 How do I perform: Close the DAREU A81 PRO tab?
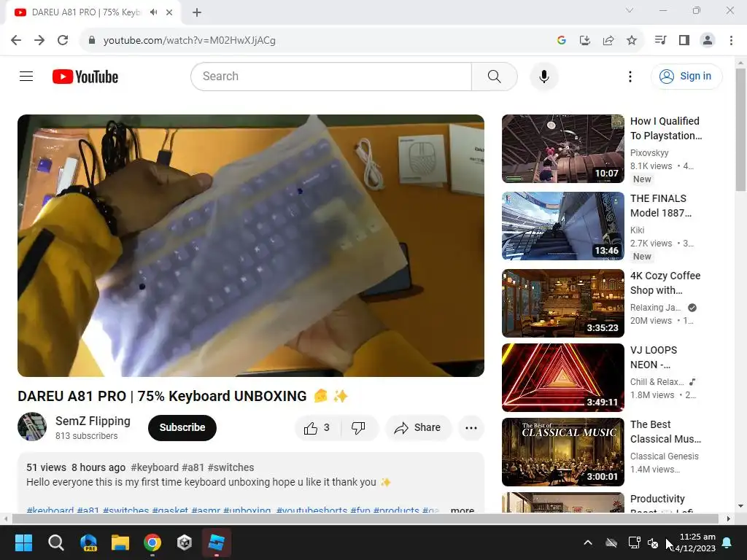pos(169,12)
